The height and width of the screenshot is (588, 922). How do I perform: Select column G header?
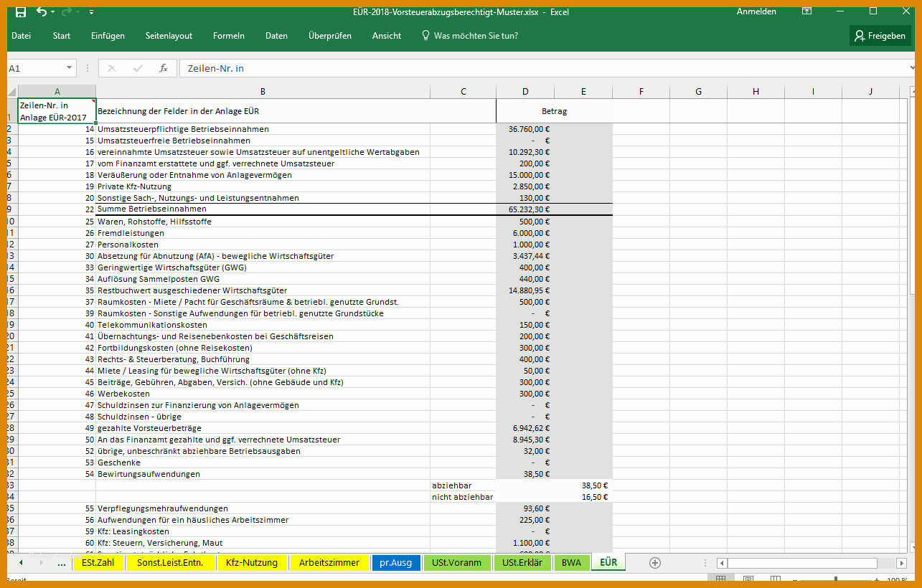(698, 92)
